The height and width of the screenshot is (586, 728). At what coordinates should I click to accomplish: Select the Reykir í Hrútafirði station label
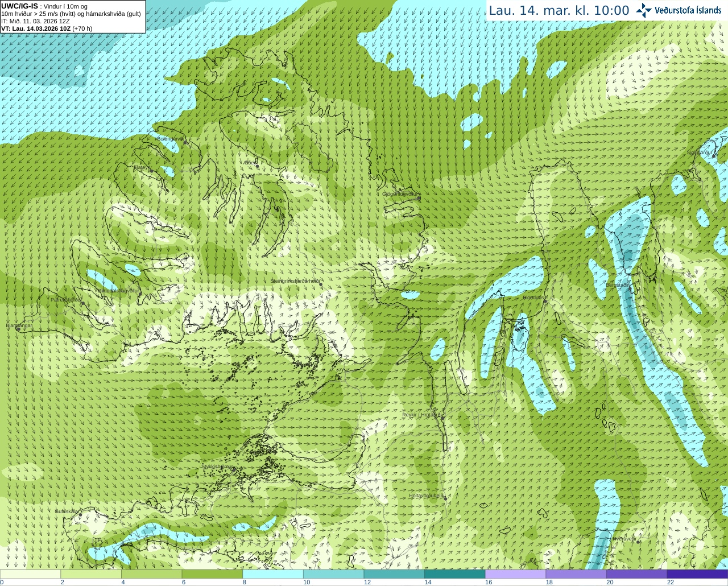pyautogui.click(x=422, y=415)
